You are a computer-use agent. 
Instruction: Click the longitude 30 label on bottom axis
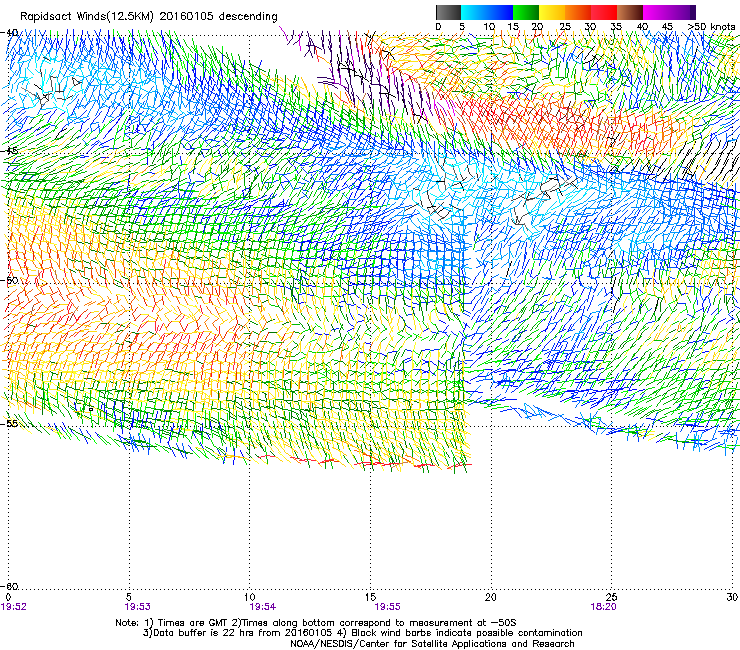click(732, 597)
